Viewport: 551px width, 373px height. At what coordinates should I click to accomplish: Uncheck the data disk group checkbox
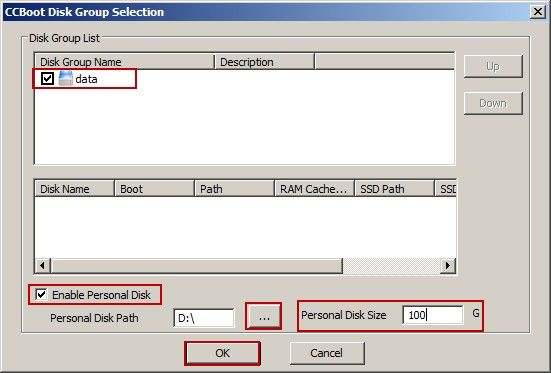tap(47, 78)
